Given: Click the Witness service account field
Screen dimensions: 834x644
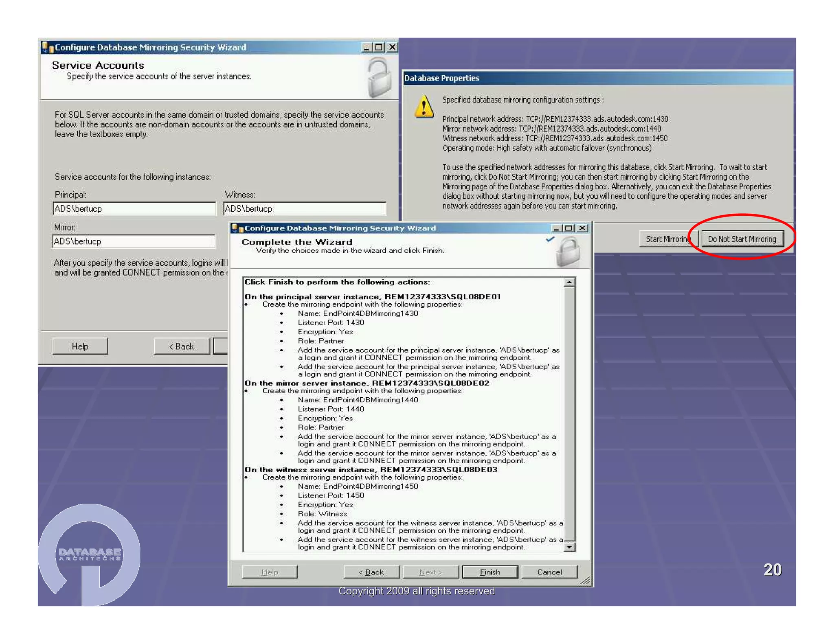Looking at the screenshot, I should pyautogui.click(x=305, y=208).
